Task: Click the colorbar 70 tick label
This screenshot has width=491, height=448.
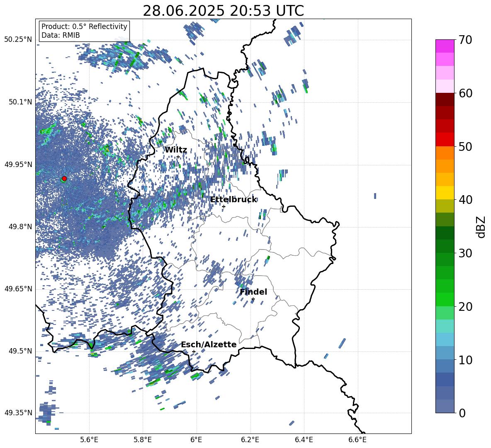Action: pos(465,40)
